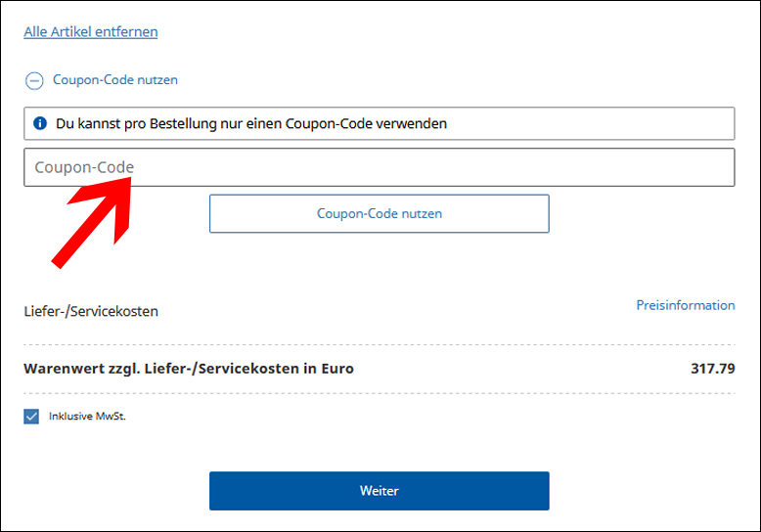Click the Inklusive MwSt. label text
The image size is (761, 532).
point(87,416)
